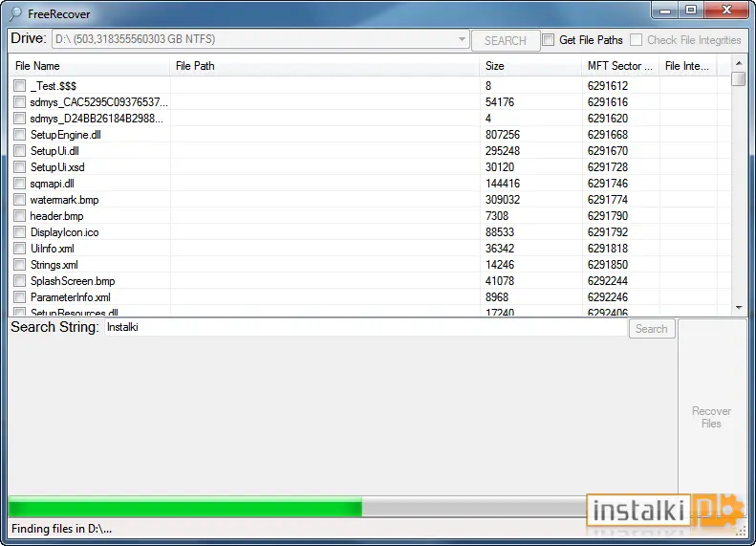756x546 pixels.
Task: Sort by File Inte... column header
Action: point(688,66)
